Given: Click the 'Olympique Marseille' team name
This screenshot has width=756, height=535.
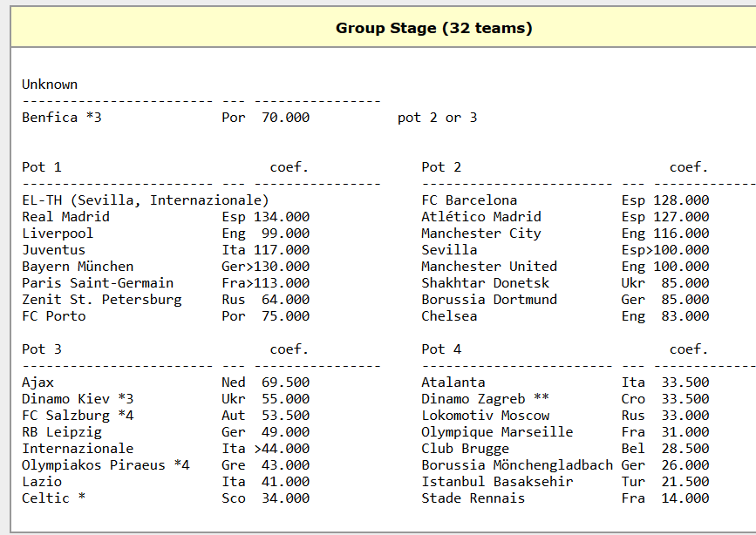Looking at the screenshot, I should [497, 432].
